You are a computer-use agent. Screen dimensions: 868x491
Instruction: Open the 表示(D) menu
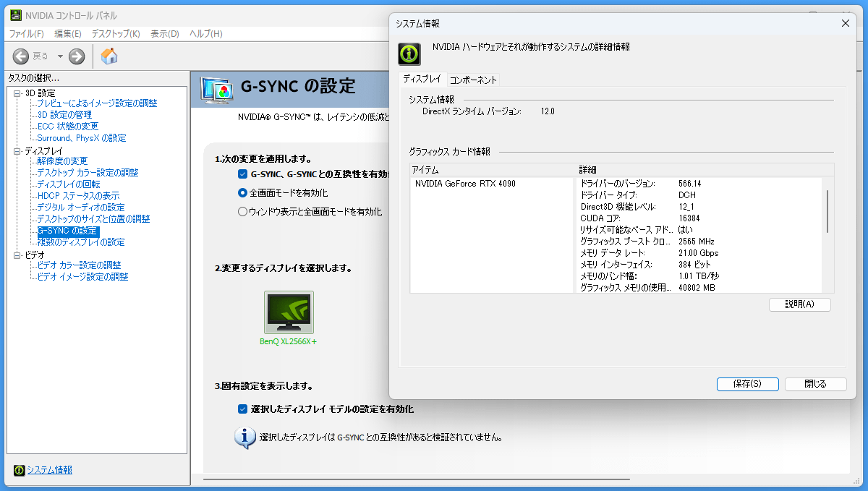[x=165, y=34]
